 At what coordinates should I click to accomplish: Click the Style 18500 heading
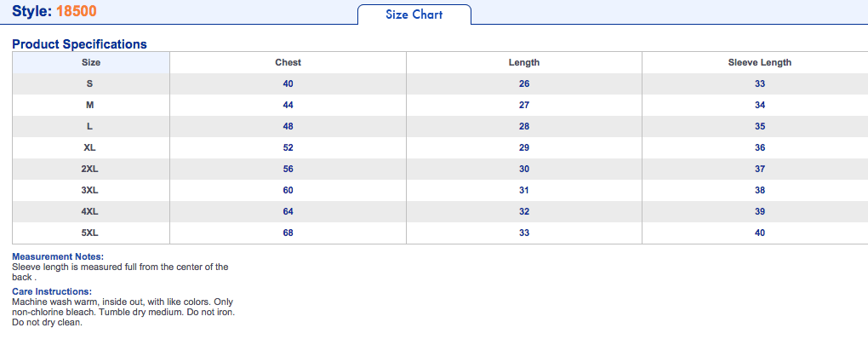pos(54,11)
